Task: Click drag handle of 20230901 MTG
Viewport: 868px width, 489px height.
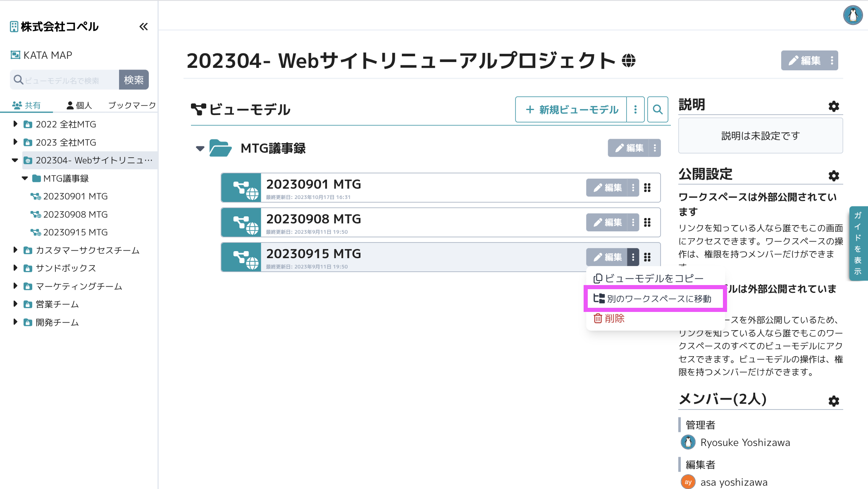Action: pyautogui.click(x=647, y=188)
